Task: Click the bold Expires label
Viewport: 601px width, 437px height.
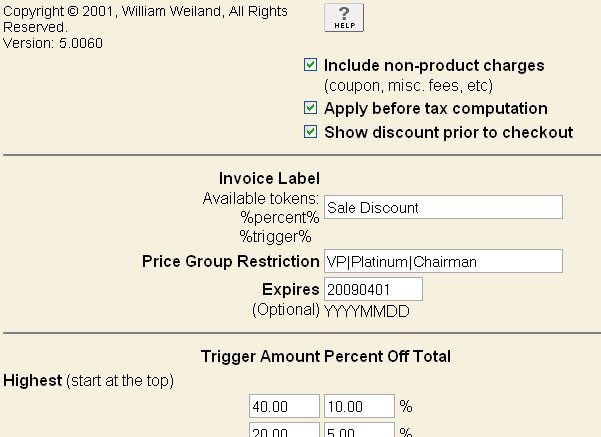Action: (291, 289)
